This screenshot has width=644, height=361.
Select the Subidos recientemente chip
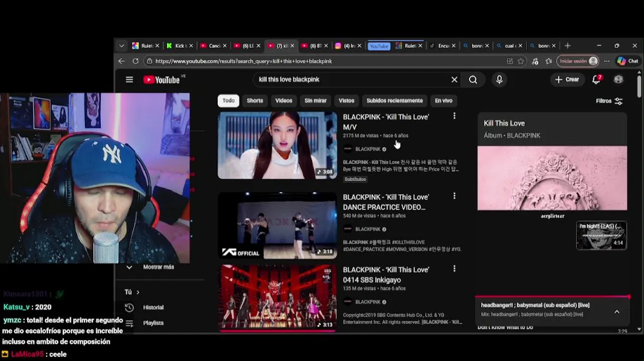[394, 100]
